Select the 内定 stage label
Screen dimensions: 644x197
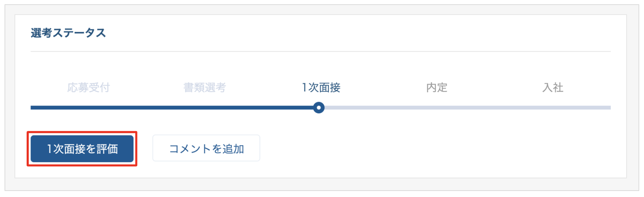(x=437, y=88)
